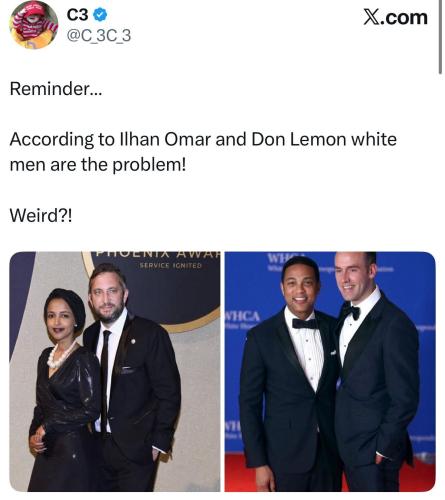Click the black bow tie of left man
445x500 pixels.
(305, 323)
